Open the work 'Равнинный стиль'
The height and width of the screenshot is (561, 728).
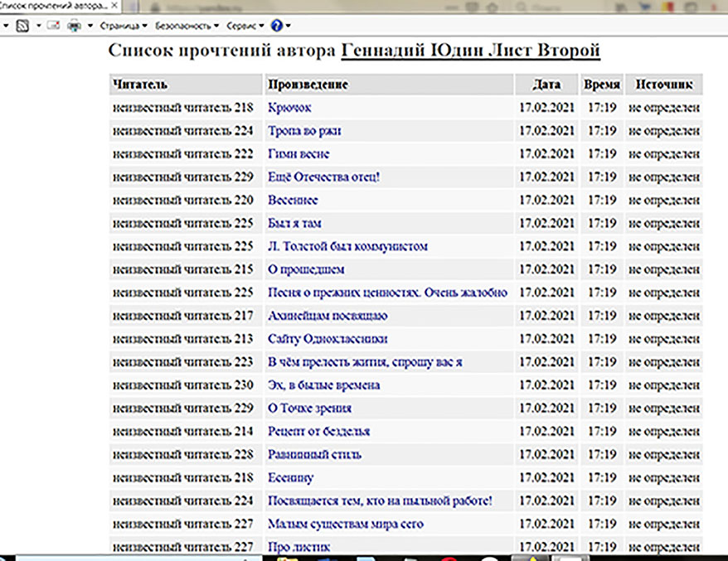[x=314, y=455]
